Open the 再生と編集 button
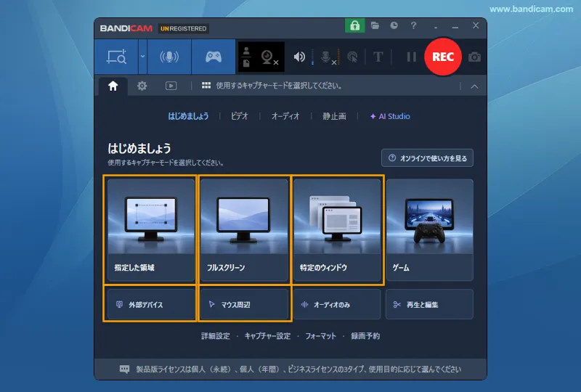 429,304
